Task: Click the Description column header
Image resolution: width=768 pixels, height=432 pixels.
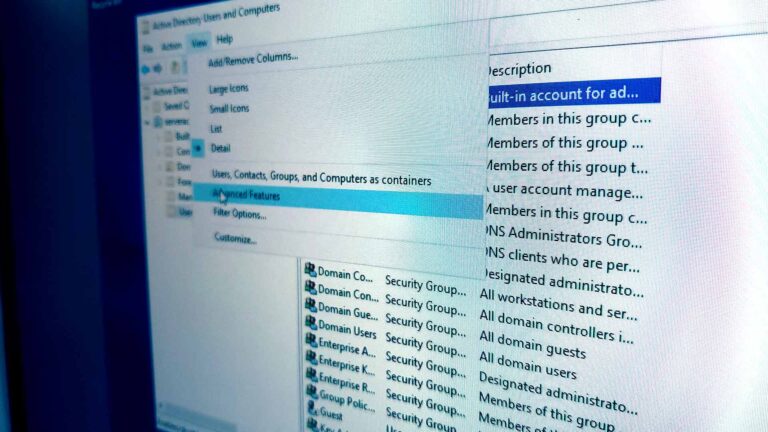Action: pos(518,69)
